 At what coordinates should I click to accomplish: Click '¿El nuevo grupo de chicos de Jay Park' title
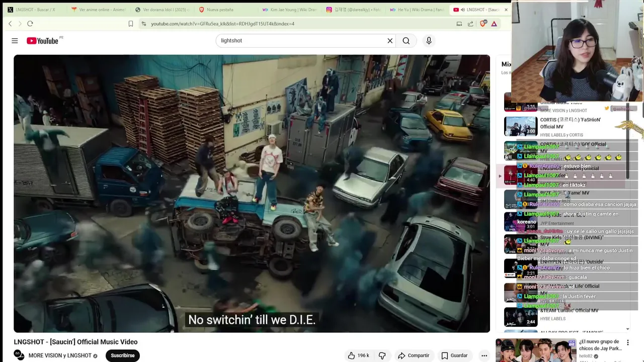601,345
